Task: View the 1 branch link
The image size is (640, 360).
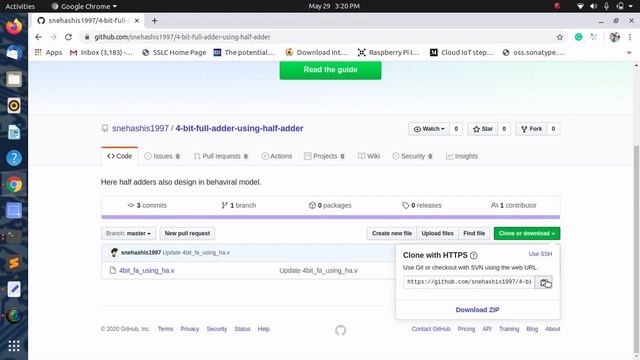Action: pyautogui.click(x=239, y=205)
